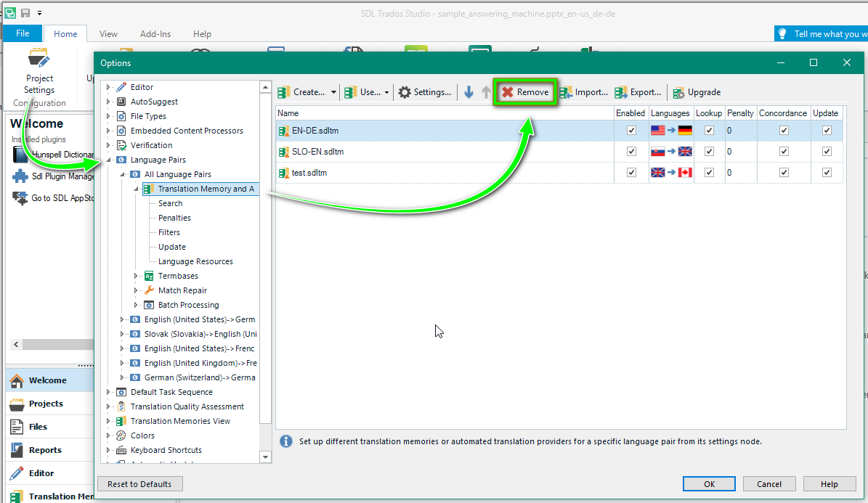The image size is (868, 503).
Task: Click the Name column header
Action: 445,113
